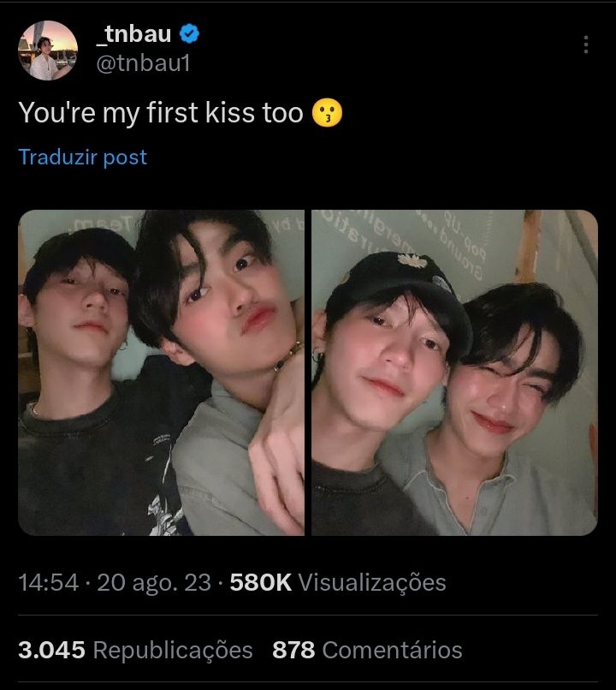Click the 3.045 reposts number
Viewport: 616px width, 690px height.
click(x=51, y=650)
